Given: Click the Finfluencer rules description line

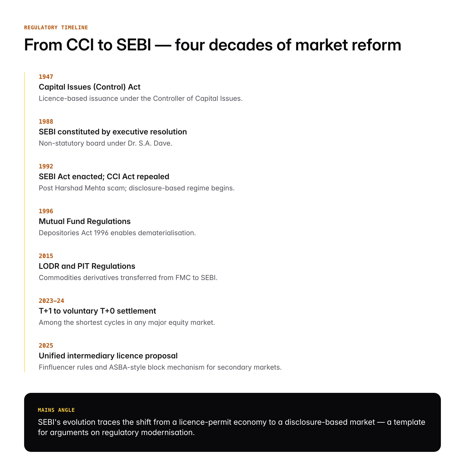Looking at the screenshot, I should [160, 367].
